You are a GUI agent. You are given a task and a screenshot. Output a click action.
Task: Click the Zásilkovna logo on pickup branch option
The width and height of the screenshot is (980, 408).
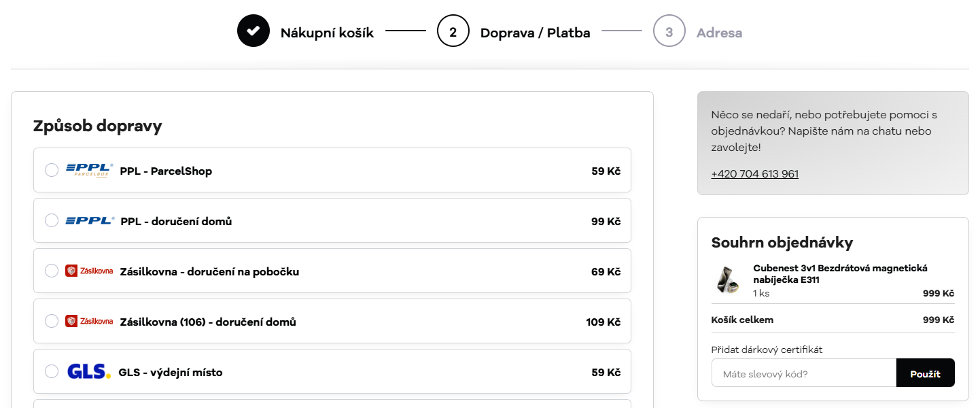point(90,270)
